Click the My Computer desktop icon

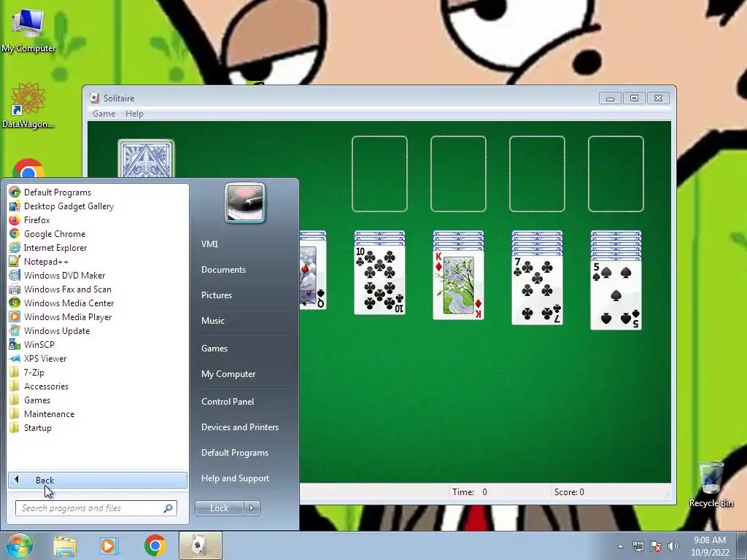(x=28, y=29)
